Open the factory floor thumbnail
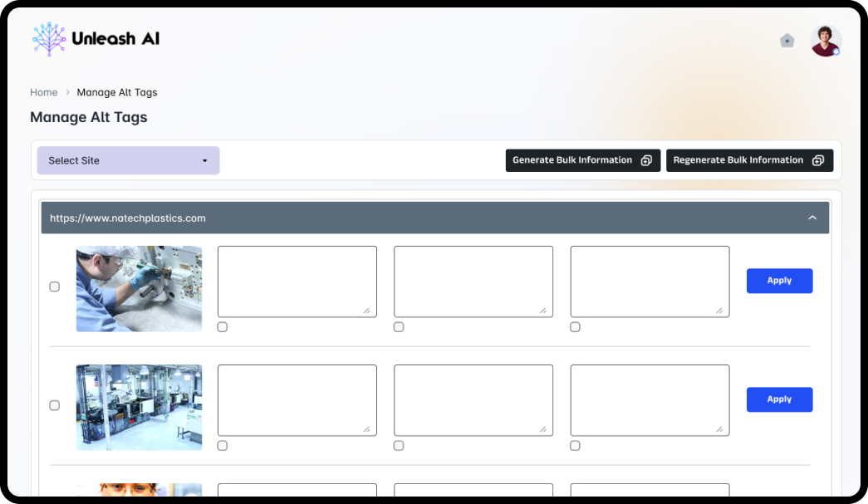868x504 pixels. tap(139, 407)
